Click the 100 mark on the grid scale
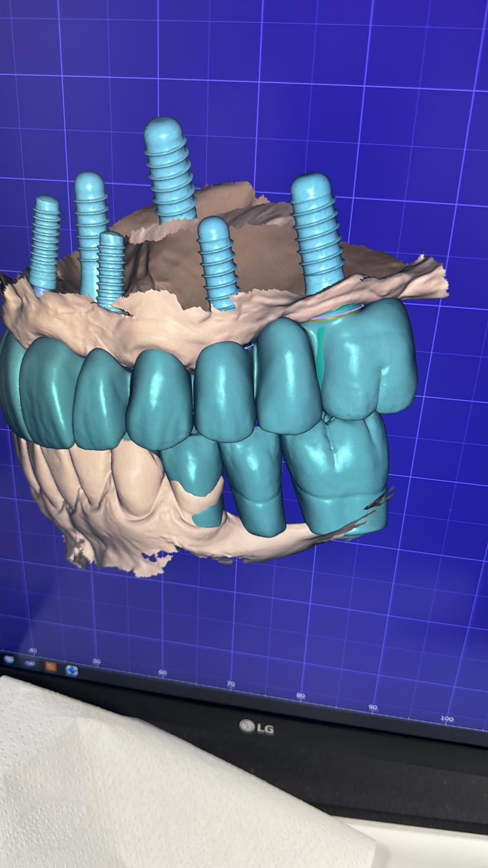488x868 pixels. point(447,719)
